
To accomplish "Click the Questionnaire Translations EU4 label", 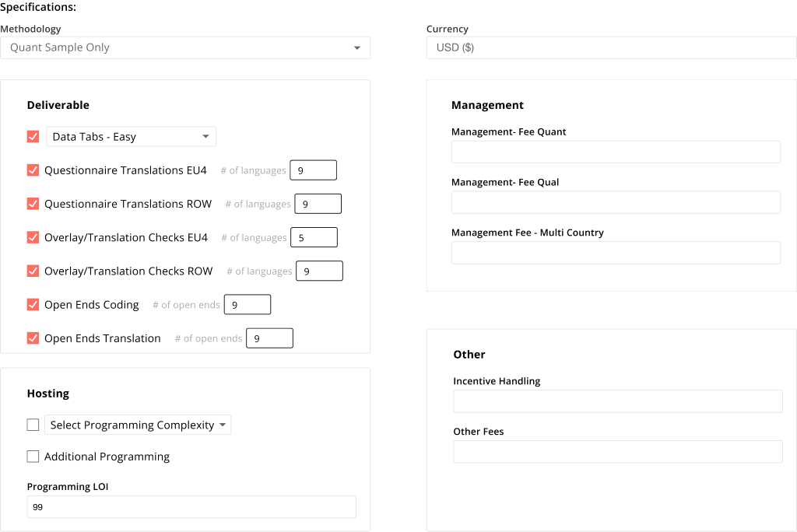I will [125, 170].
